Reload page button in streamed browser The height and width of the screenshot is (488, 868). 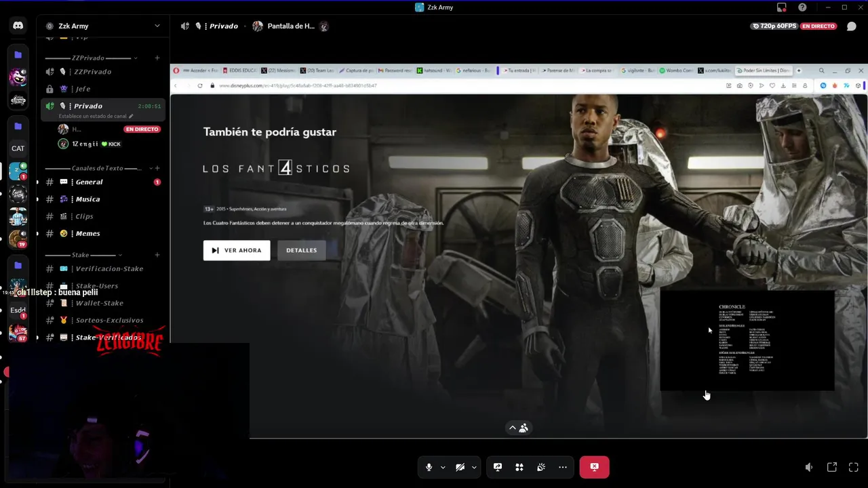200,85
